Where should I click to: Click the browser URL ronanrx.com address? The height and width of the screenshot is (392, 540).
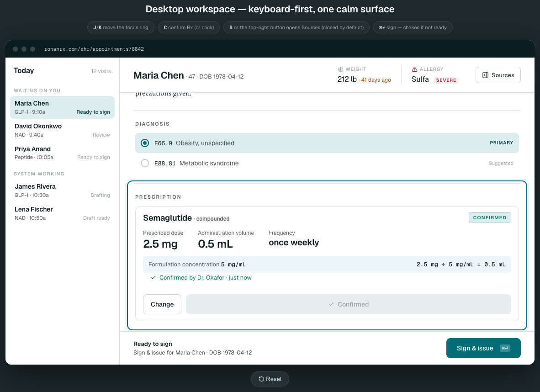[x=94, y=49]
